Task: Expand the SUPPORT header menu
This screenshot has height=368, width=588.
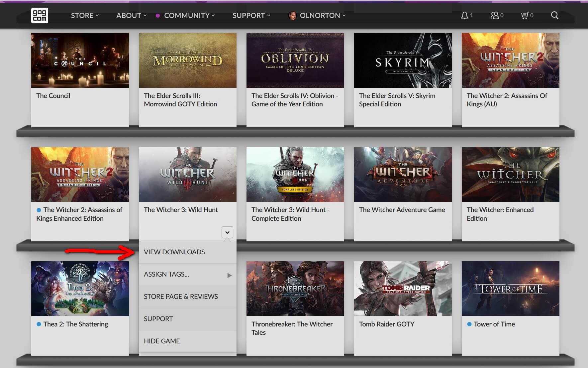Action: (251, 15)
